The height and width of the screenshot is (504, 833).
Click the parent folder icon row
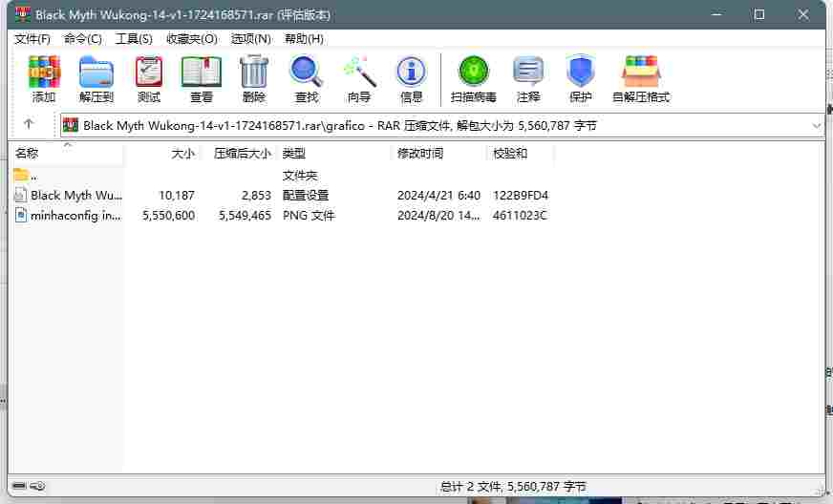(x=21, y=175)
